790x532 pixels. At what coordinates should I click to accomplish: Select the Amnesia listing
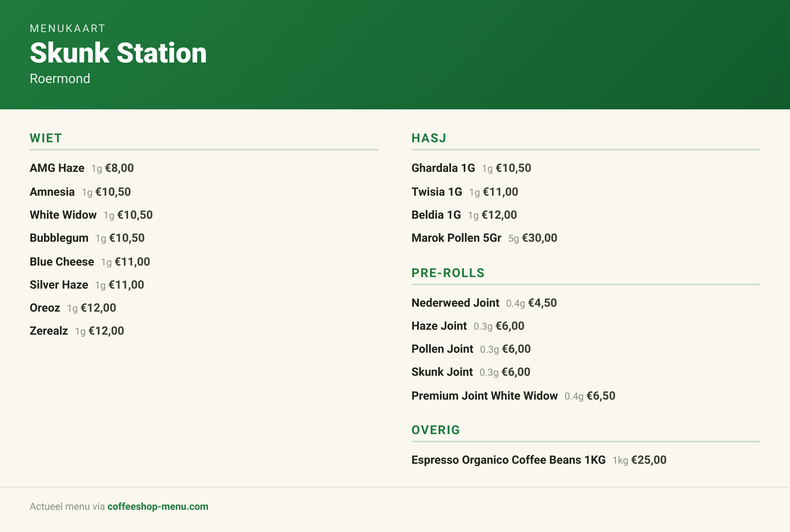[x=80, y=192]
